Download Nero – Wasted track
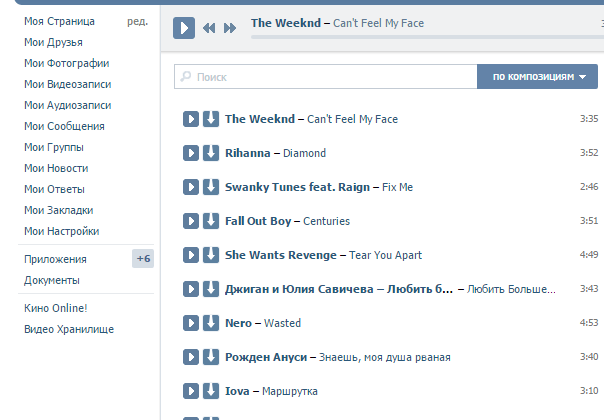604x420 pixels. click(x=210, y=323)
